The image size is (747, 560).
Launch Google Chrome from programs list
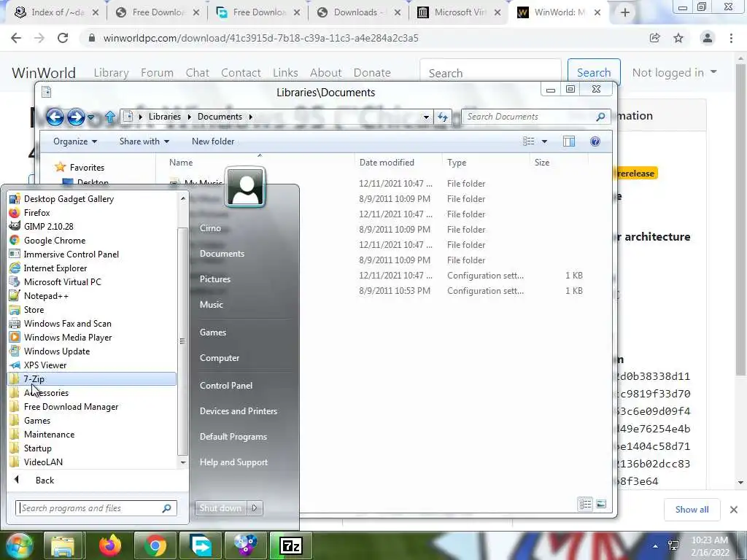point(54,241)
